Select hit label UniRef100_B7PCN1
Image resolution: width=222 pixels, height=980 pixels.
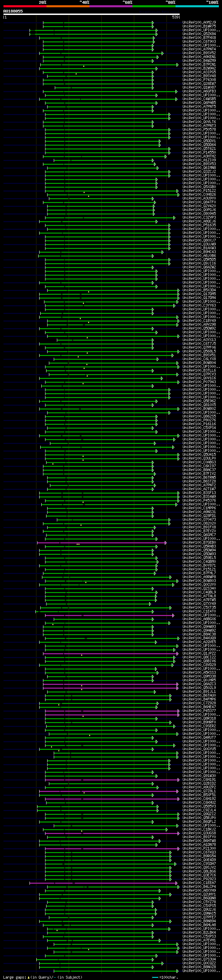click(x=199, y=65)
